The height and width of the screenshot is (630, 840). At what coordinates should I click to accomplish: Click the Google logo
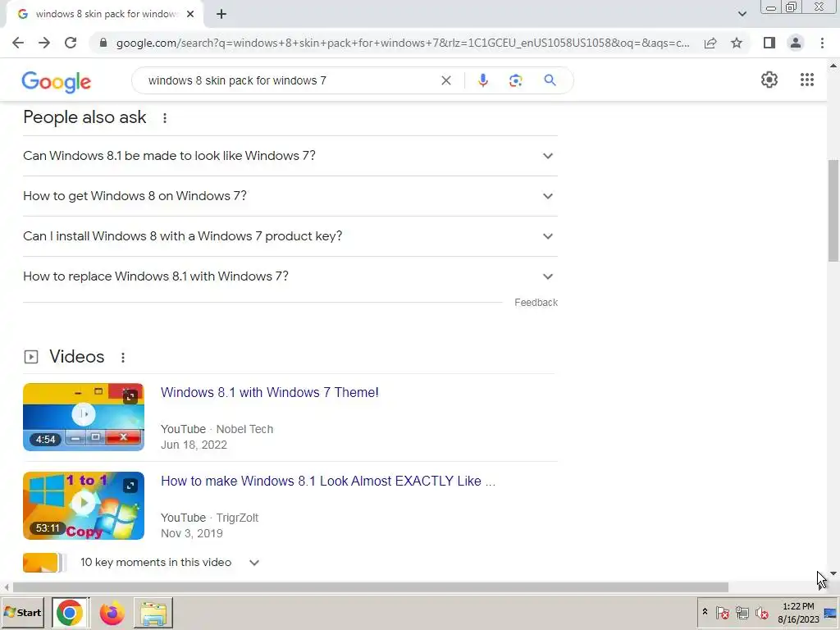tap(57, 81)
